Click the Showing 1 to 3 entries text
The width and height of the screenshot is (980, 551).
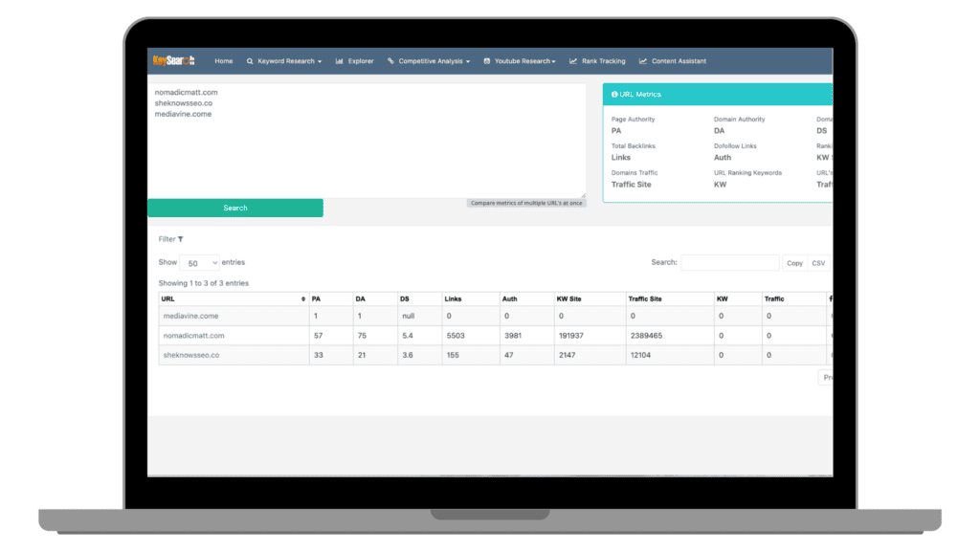(x=203, y=283)
